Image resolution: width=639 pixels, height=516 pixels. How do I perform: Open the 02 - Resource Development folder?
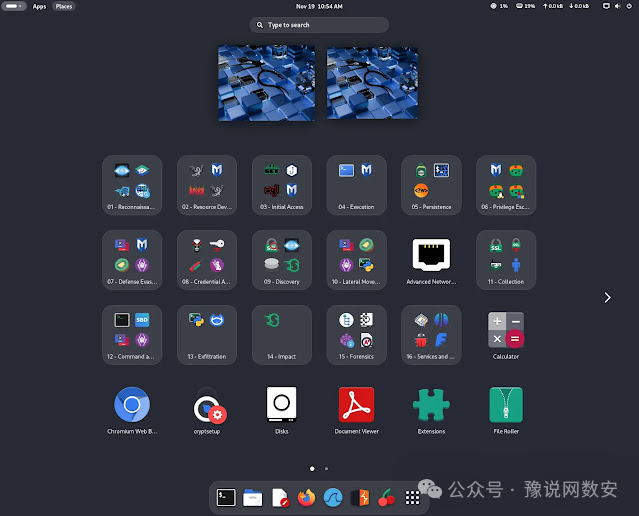click(x=207, y=185)
